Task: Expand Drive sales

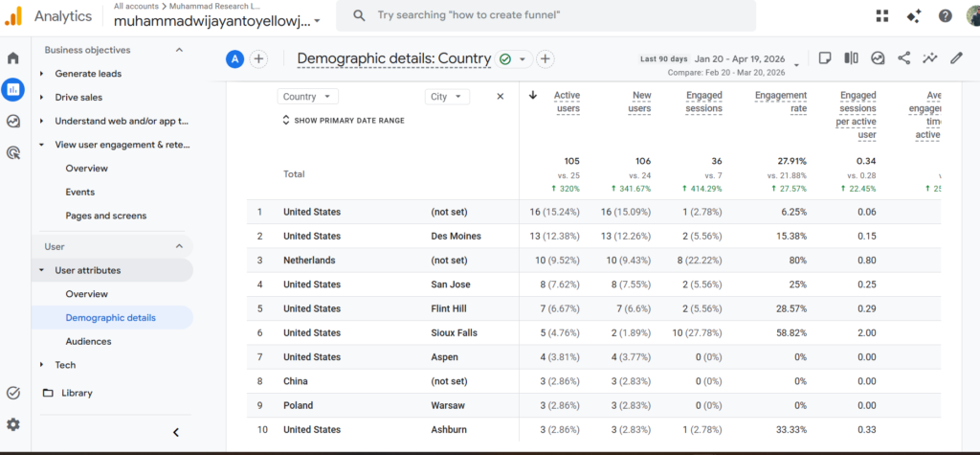Action: (x=41, y=98)
